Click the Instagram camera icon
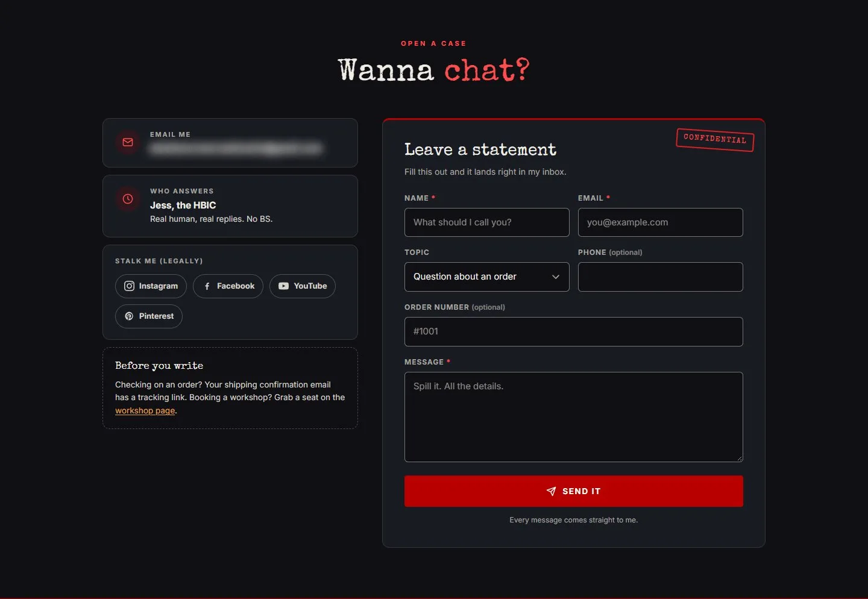This screenshot has height=599, width=868. point(129,286)
